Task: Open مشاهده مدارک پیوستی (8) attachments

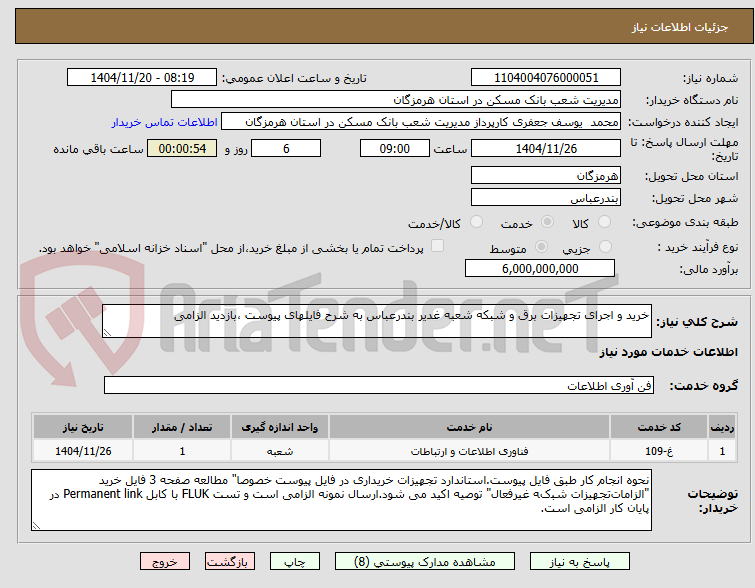Action: coord(425,562)
